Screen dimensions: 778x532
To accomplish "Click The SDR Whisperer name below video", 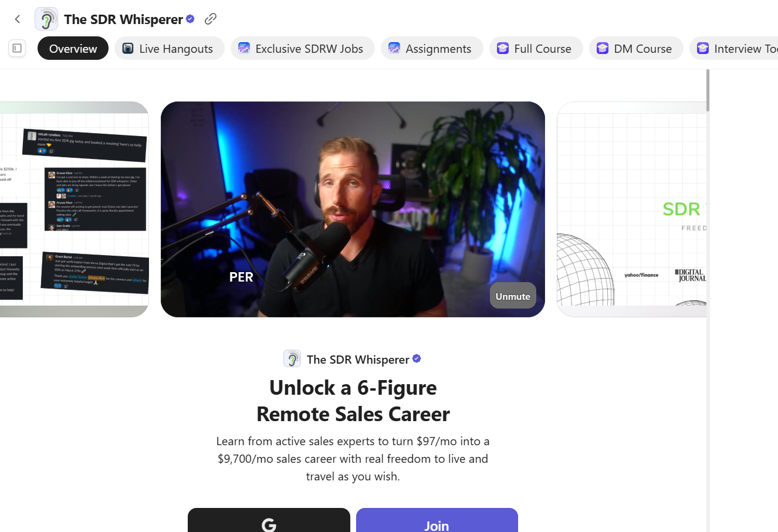I will [x=358, y=360].
